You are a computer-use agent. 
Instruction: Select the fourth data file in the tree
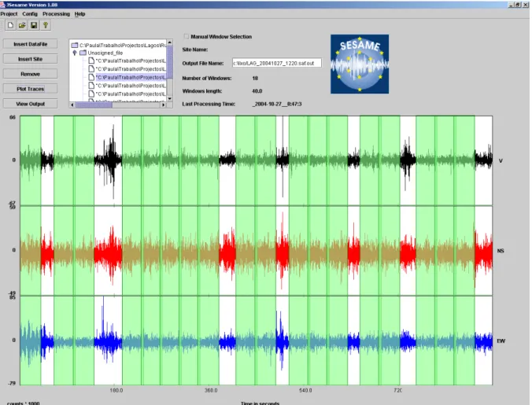[127, 86]
